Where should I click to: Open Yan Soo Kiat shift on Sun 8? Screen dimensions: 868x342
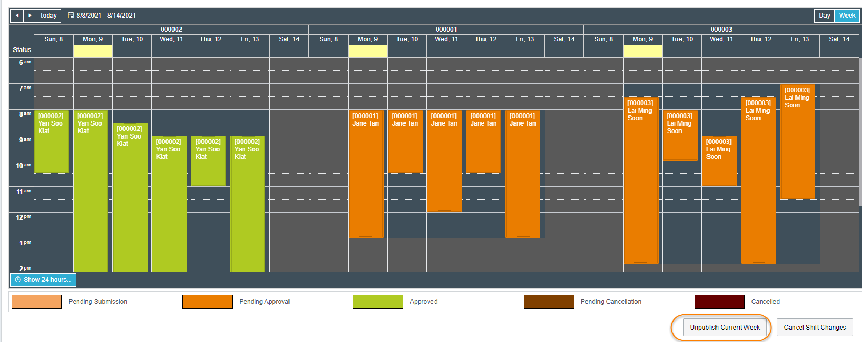coord(52,142)
